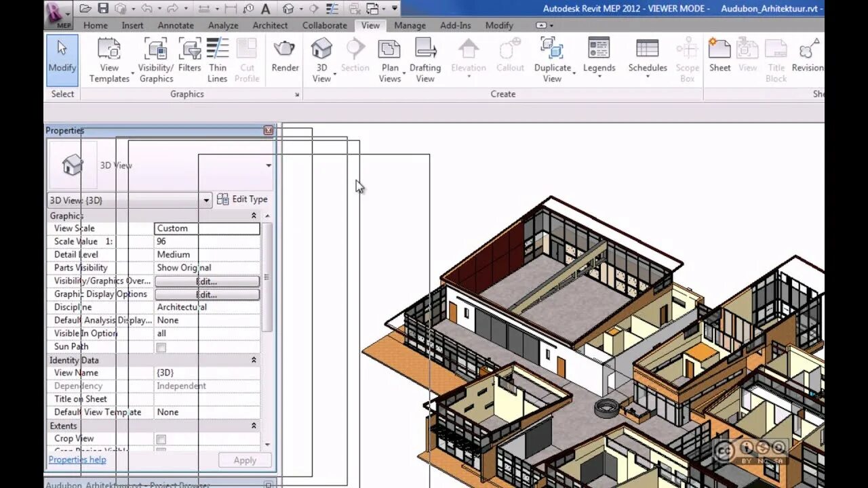
Task: Click the View Name value '{3D}'
Action: coord(207,373)
